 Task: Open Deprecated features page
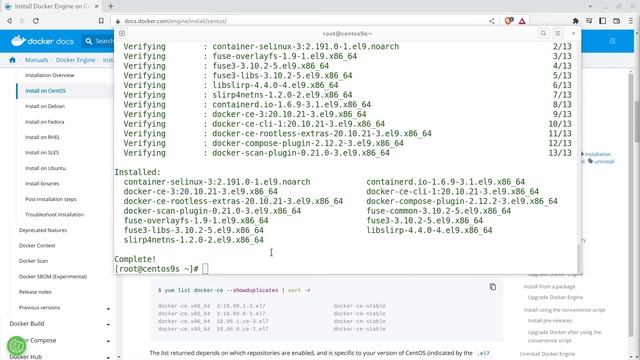[x=43, y=230]
